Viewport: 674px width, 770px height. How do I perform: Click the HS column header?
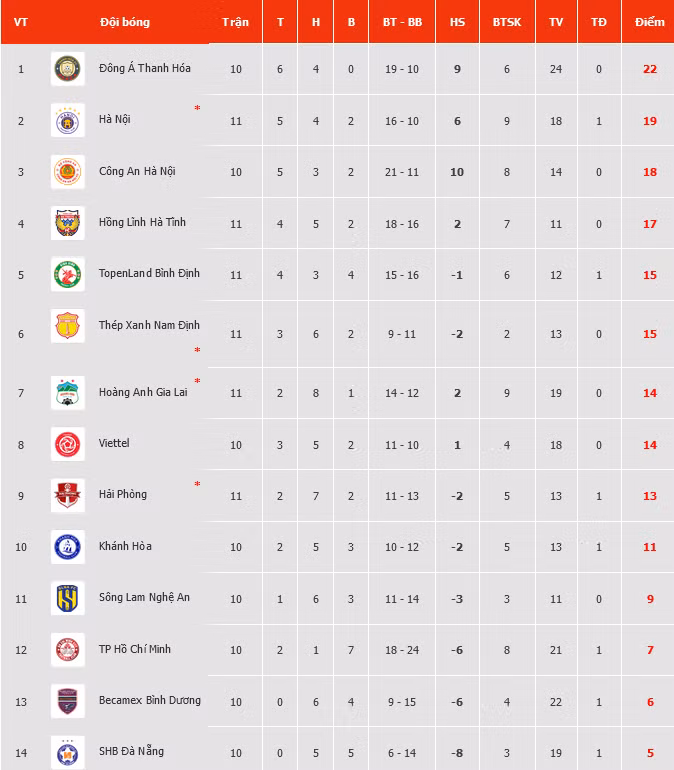[457, 22]
